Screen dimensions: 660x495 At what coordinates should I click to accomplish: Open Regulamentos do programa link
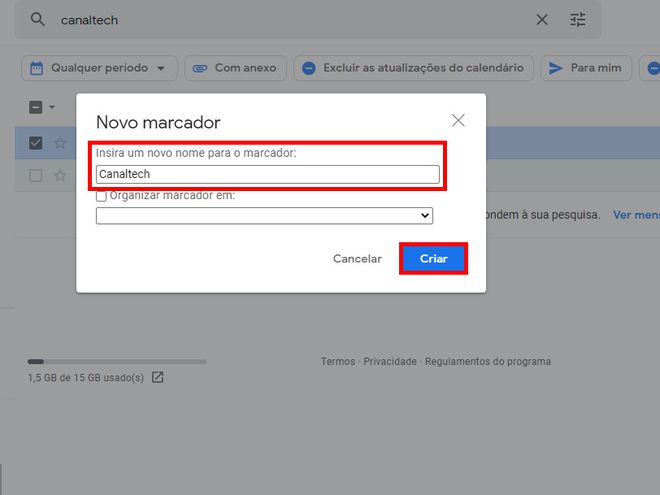coord(488,362)
